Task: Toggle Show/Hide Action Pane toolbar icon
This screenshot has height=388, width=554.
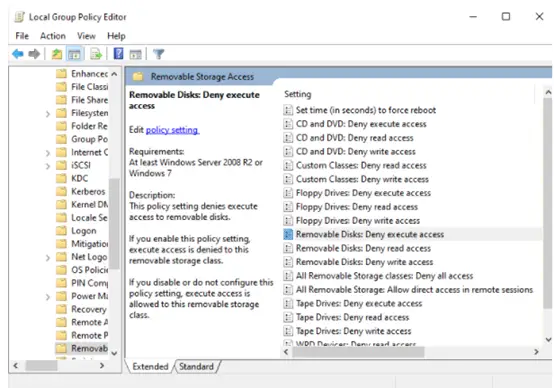Action: click(x=135, y=54)
